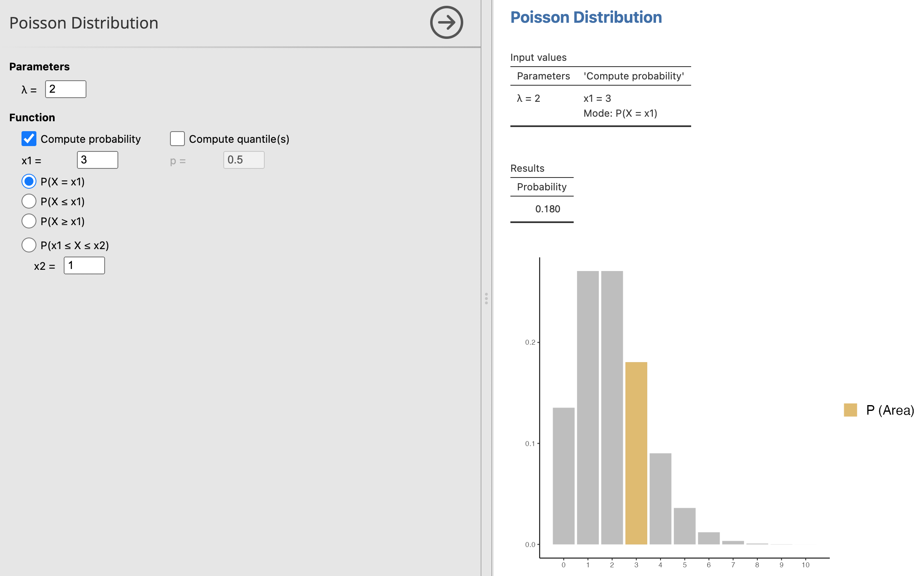Click the x2 value input field
The height and width of the screenshot is (576, 924).
click(x=84, y=266)
